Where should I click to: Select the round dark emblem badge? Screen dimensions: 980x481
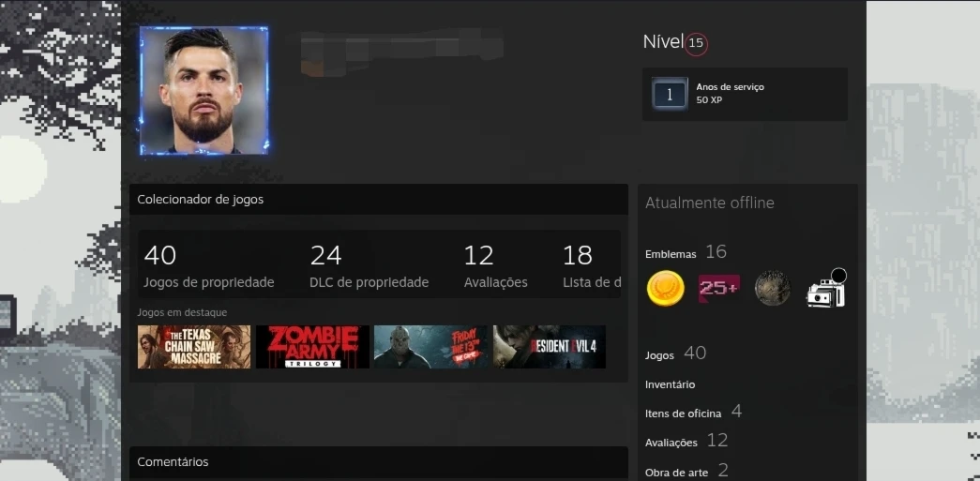pyautogui.click(x=773, y=289)
